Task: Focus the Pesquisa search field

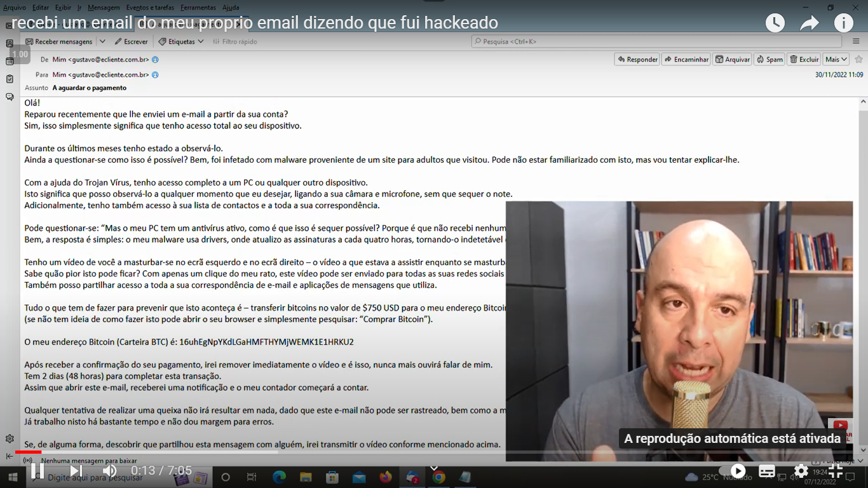Action: (x=656, y=41)
